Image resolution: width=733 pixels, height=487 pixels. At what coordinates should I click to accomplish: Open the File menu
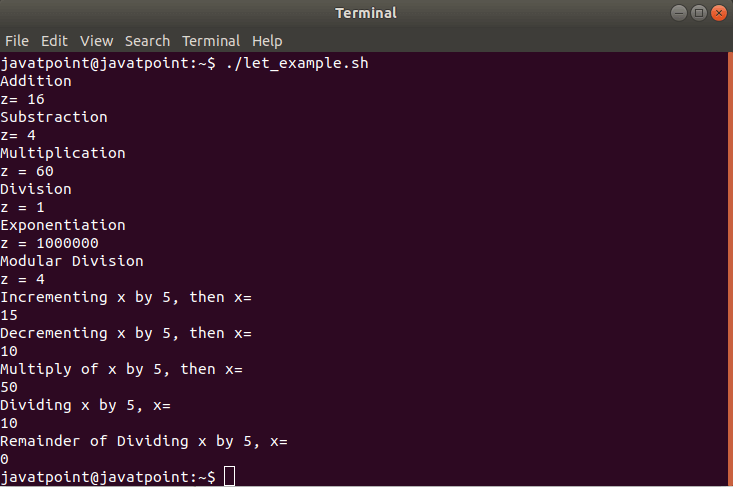(17, 41)
